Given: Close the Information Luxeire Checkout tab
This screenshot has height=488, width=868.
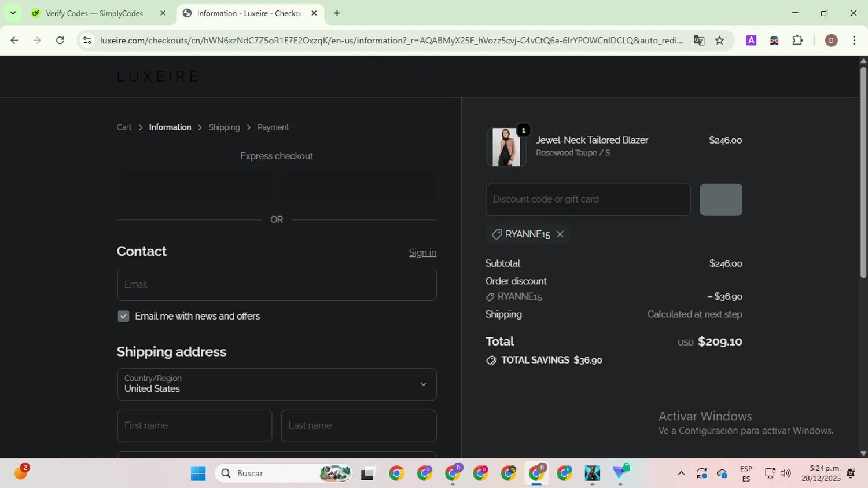Looking at the screenshot, I should 314,13.
